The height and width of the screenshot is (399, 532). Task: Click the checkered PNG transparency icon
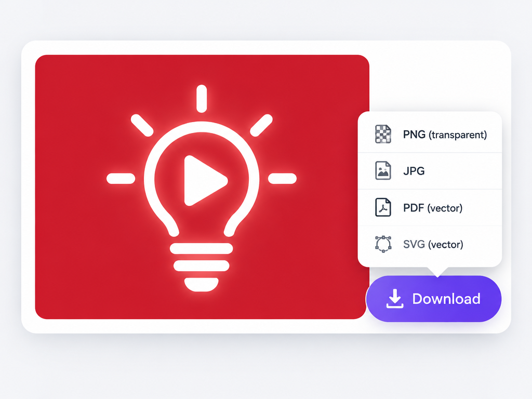383,135
